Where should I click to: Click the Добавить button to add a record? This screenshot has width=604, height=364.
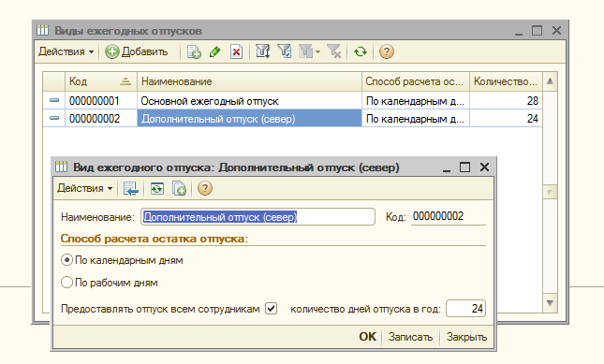137,51
